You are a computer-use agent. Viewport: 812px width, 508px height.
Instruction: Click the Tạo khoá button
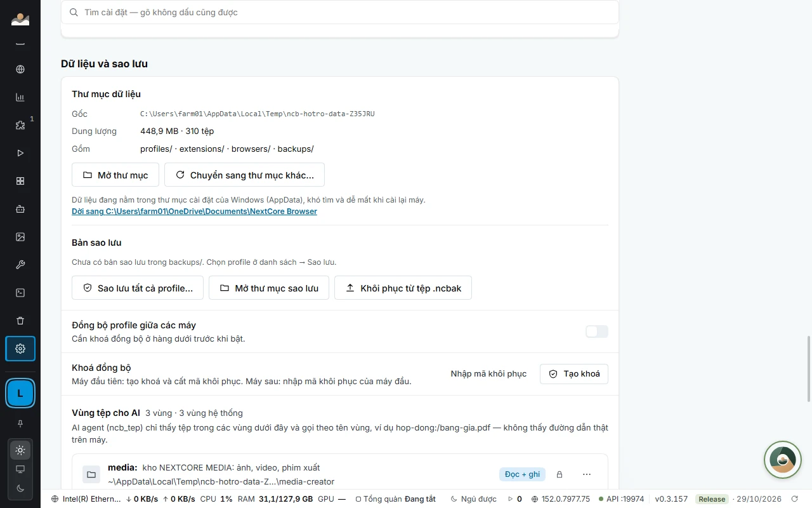point(574,374)
